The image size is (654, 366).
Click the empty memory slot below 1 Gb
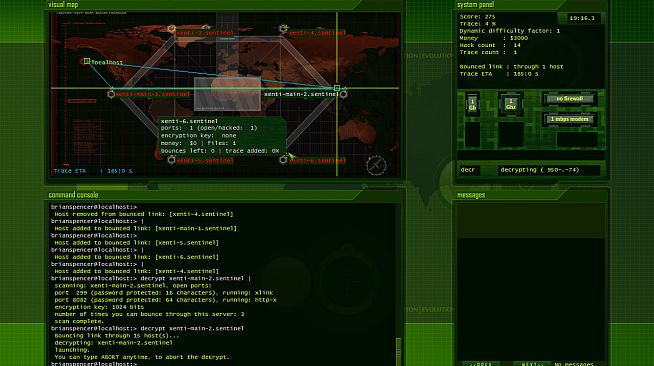(x=472, y=134)
